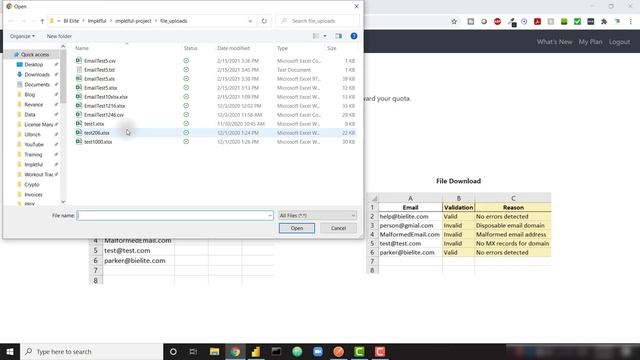
Task: Open the green Camtasia icon on the taskbar
Action: point(359,351)
